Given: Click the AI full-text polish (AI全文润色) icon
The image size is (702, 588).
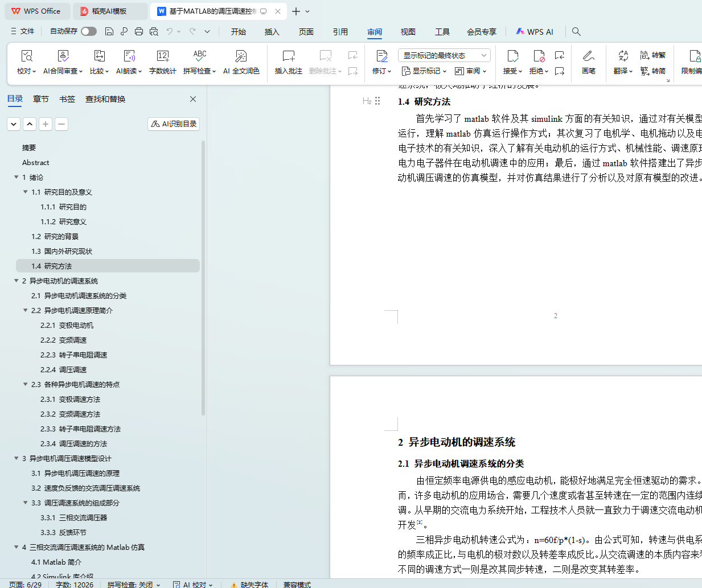Looking at the screenshot, I should [241, 56].
